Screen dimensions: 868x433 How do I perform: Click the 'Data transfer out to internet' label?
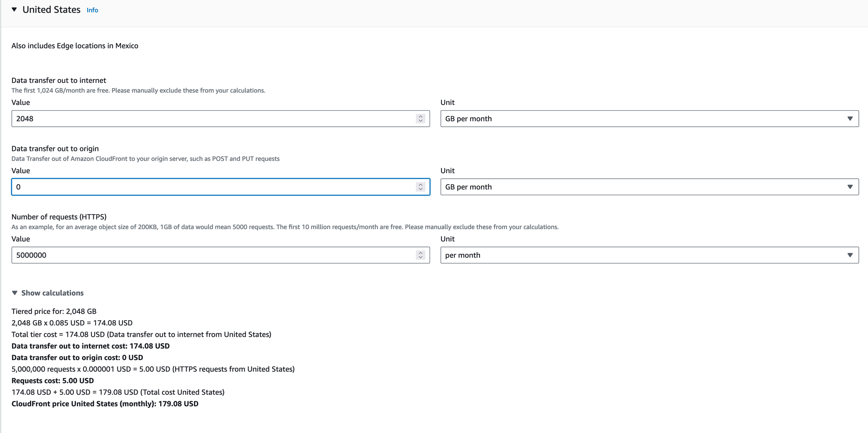tap(59, 80)
